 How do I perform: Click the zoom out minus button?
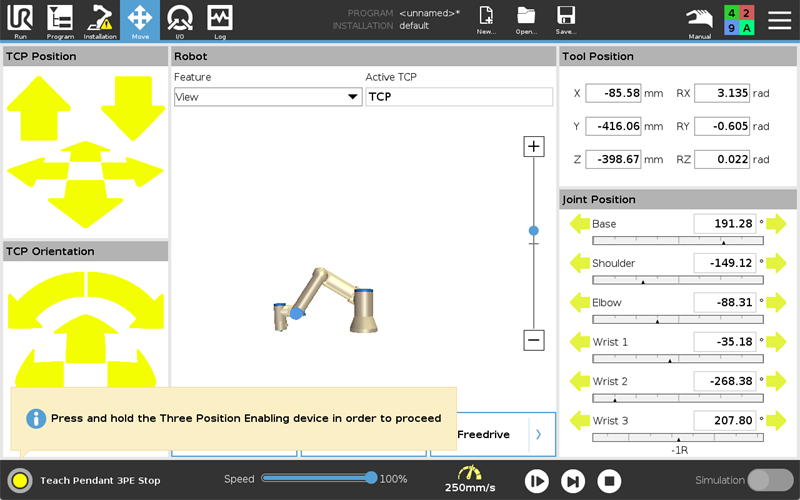coord(534,340)
